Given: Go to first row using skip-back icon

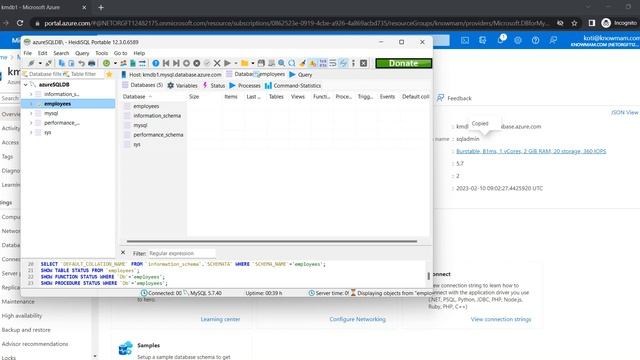Looking at the screenshot, I should (x=166, y=63).
